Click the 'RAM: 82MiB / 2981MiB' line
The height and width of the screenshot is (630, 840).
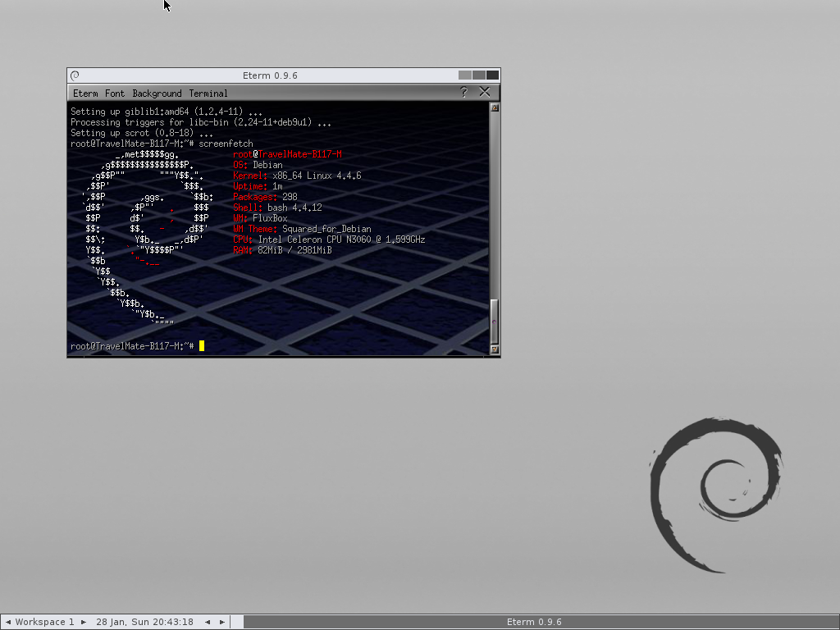(282, 250)
